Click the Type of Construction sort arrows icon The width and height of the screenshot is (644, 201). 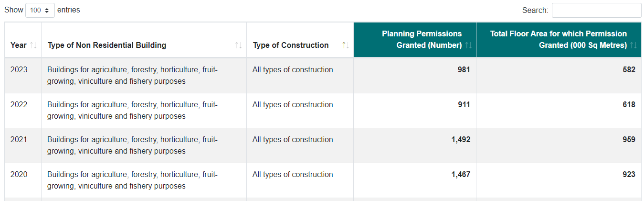(346, 45)
